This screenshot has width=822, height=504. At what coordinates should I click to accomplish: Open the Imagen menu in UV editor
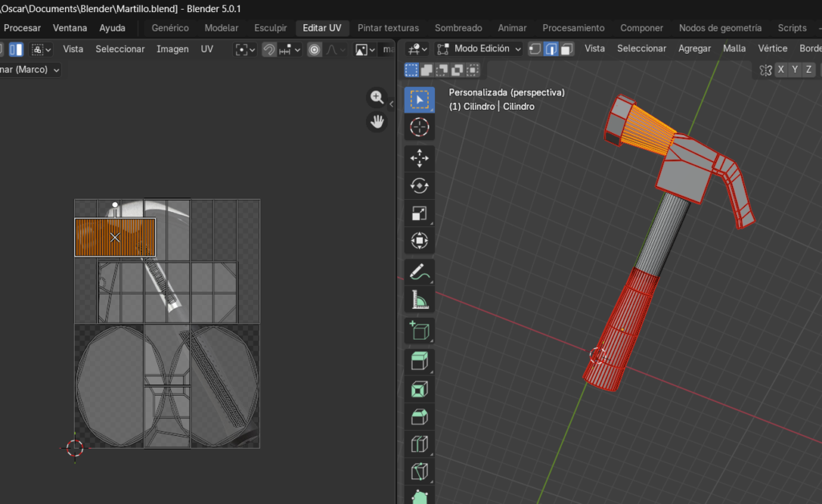[173, 49]
